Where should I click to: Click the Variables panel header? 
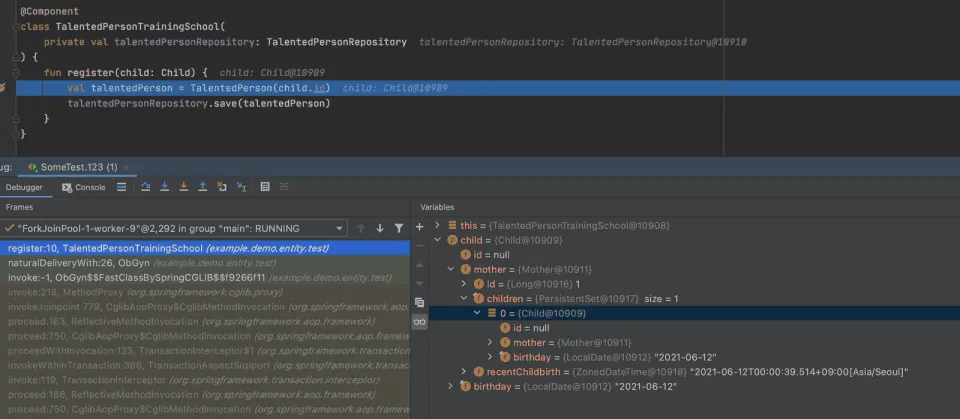[x=437, y=208]
